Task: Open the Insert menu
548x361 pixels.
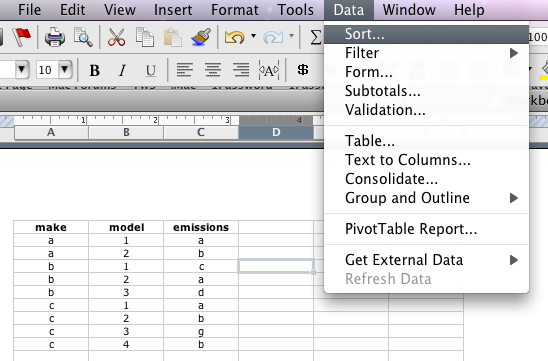Action: tap(173, 10)
